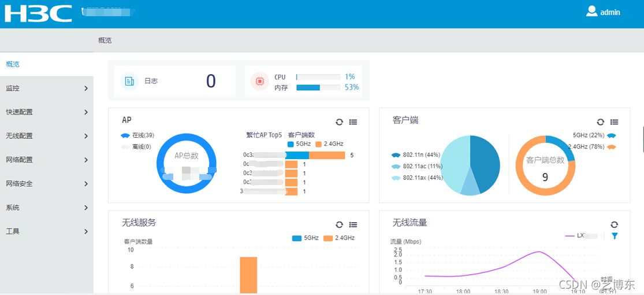Click the CPU chip icon
The height and width of the screenshot is (295, 644).
259,81
